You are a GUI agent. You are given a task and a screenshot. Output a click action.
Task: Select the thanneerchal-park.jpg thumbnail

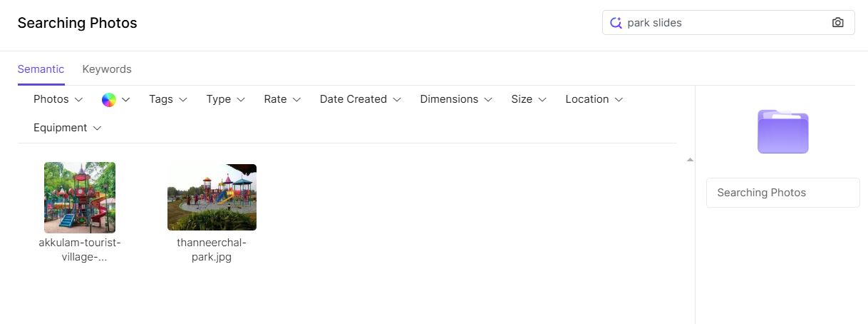pyautogui.click(x=212, y=198)
